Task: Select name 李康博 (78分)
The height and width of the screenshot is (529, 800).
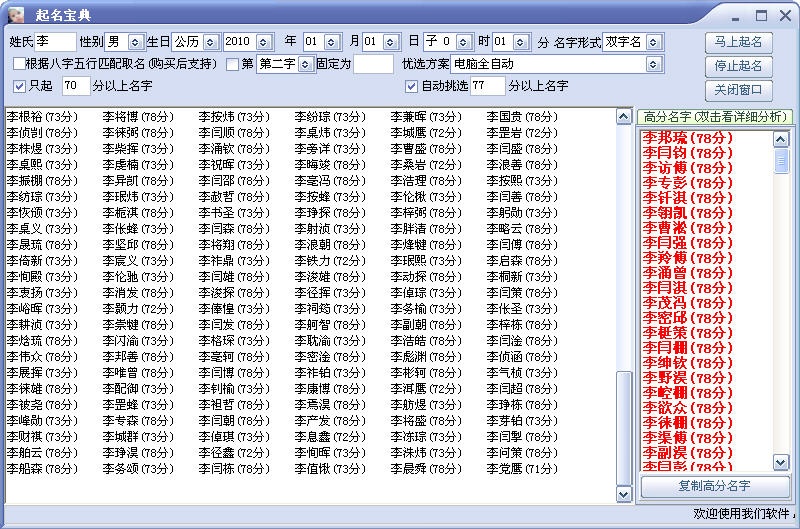Action: (x=330, y=389)
